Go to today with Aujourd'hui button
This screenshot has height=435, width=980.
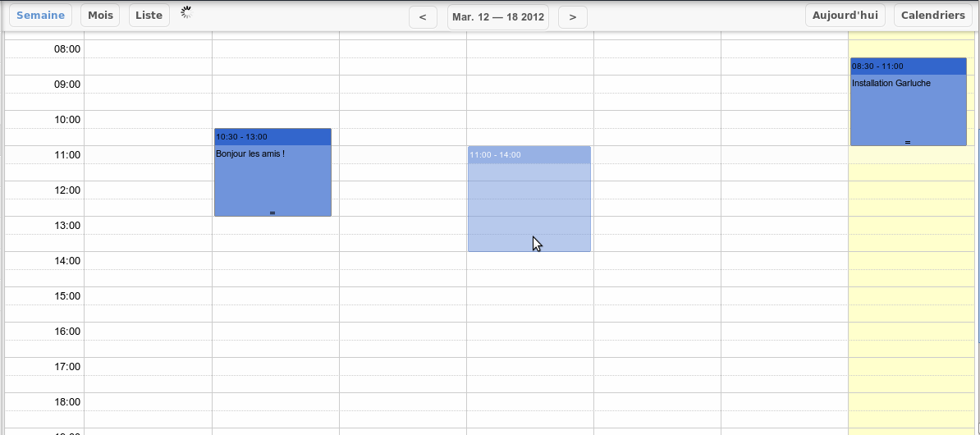(845, 16)
